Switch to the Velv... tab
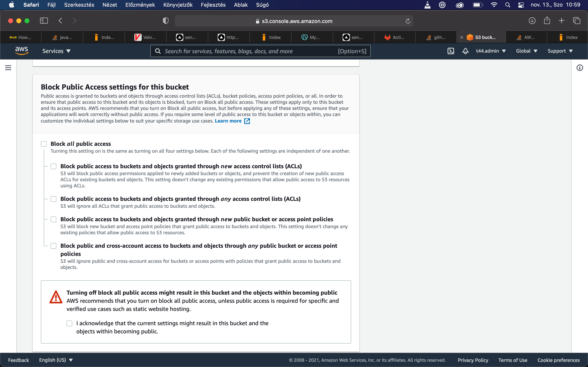588x367 pixels. (145, 37)
